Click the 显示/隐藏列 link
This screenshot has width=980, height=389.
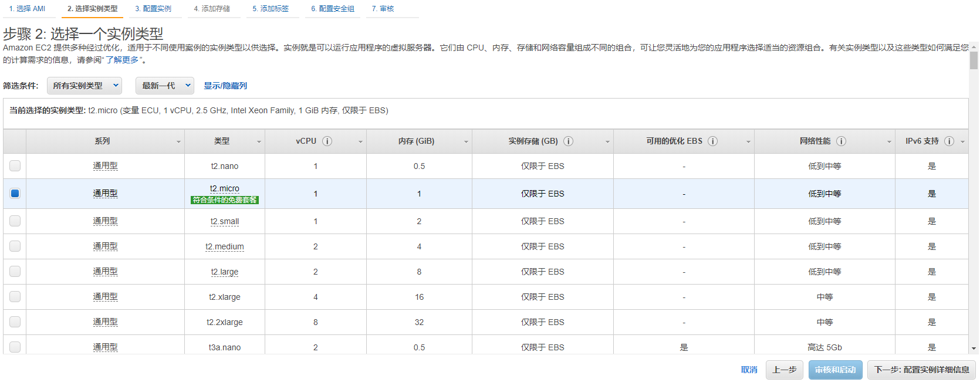[x=225, y=86]
